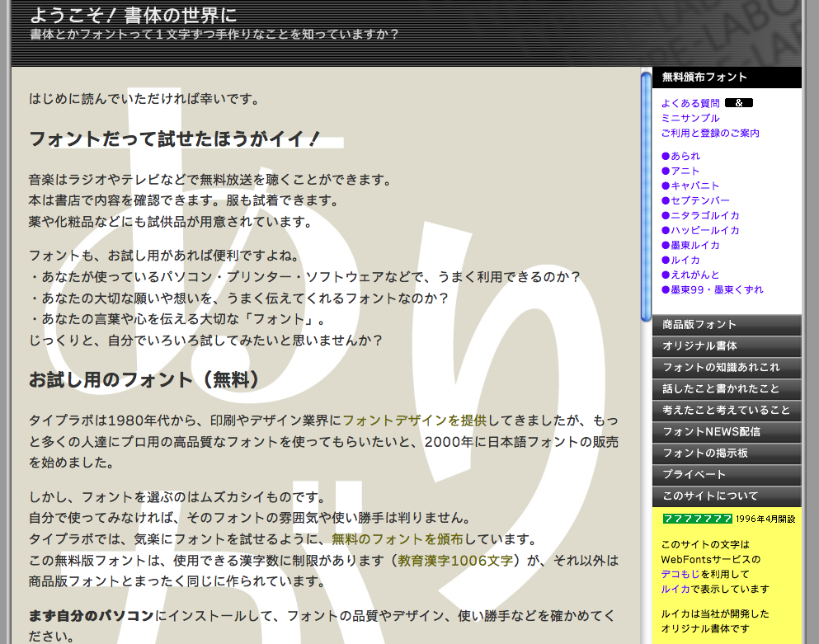Open フォントNEWS配信 menu
This screenshot has width=819, height=644.
click(727, 432)
